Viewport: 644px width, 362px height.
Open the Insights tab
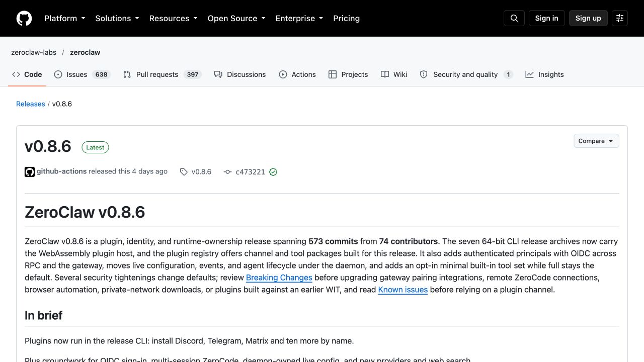click(544, 74)
